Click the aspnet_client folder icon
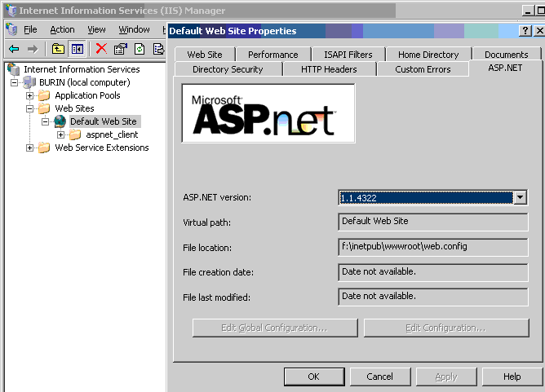This screenshot has width=545, height=392. tap(75, 134)
